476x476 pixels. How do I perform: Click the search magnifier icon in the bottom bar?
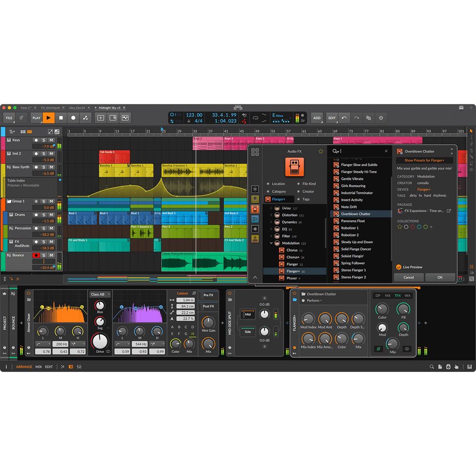point(431,367)
